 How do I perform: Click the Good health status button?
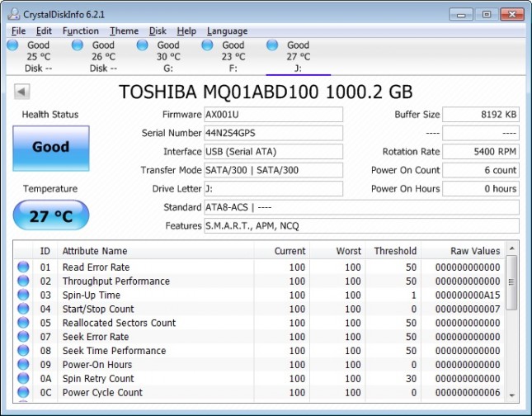(x=51, y=148)
